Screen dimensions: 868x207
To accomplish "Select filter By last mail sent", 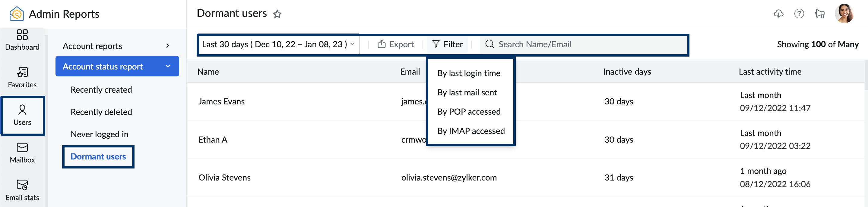I will (467, 92).
